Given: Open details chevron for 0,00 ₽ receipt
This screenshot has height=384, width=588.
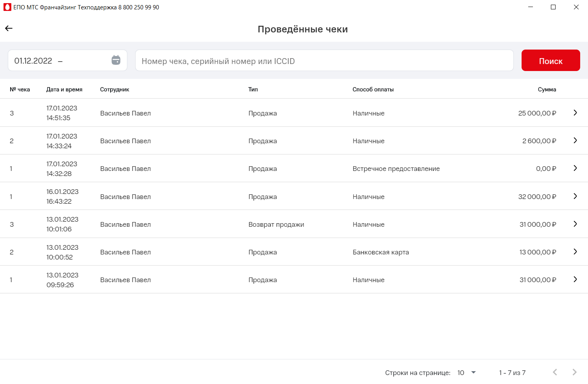Looking at the screenshot, I should click(x=575, y=168).
